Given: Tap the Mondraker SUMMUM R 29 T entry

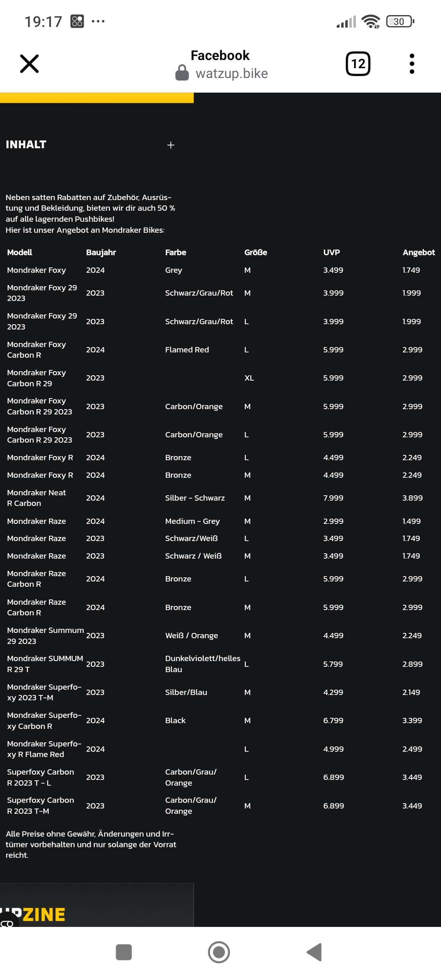Looking at the screenshot, I should tap(45, 664).
